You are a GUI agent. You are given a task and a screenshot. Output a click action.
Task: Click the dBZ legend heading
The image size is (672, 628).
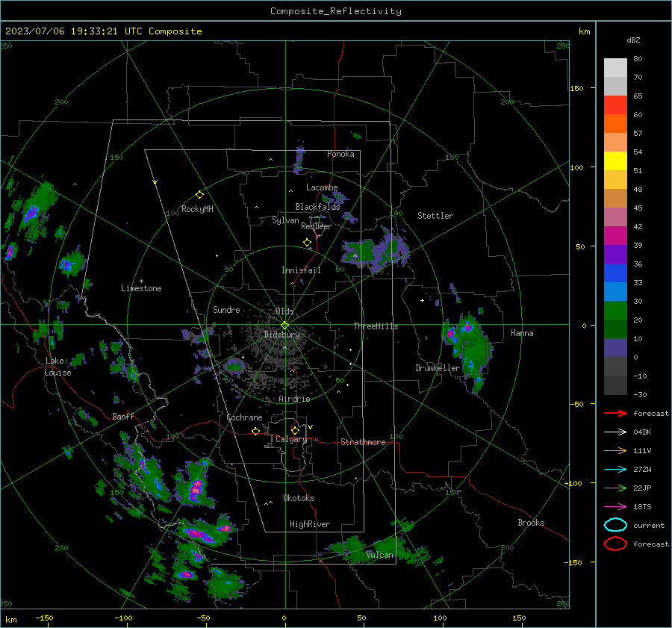pos(633,40)
